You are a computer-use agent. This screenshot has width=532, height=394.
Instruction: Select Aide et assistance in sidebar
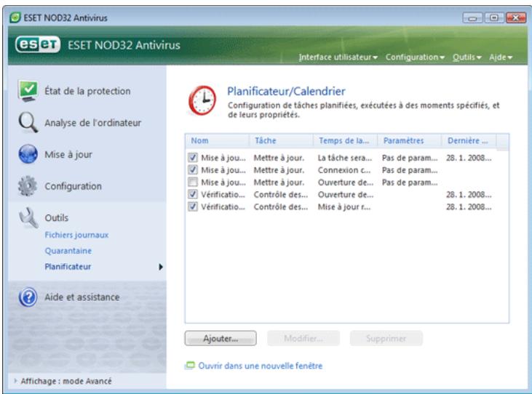[82, 297]
